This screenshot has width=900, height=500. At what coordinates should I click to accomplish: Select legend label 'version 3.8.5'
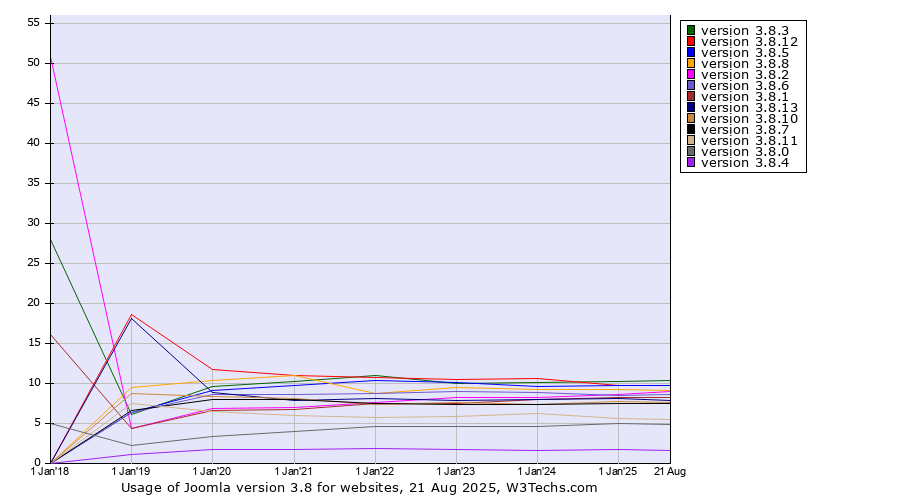point(745,52)
